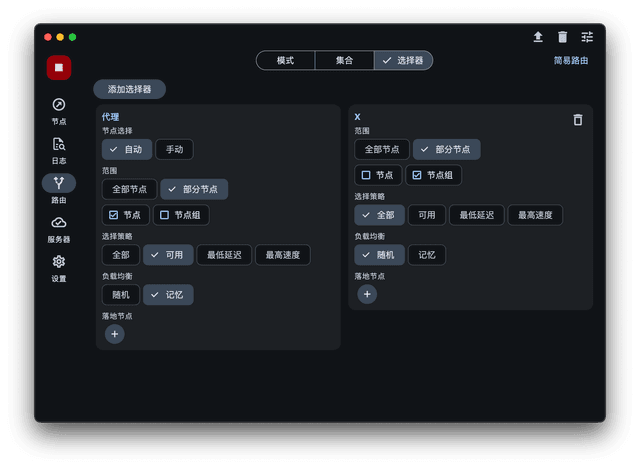Open the sliders tune icon at top right
The width and height of the screenshot is (640, 468).
pos(587,37)
